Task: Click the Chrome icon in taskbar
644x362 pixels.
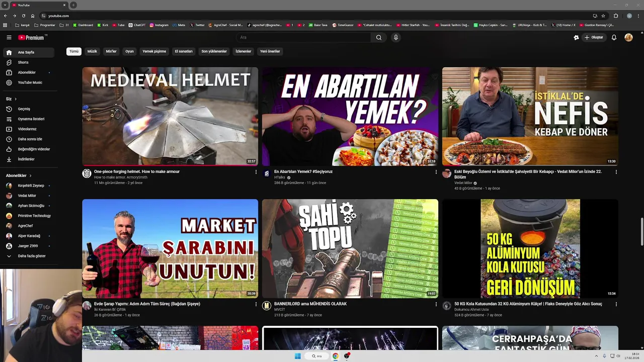Action: coord(335,356)
